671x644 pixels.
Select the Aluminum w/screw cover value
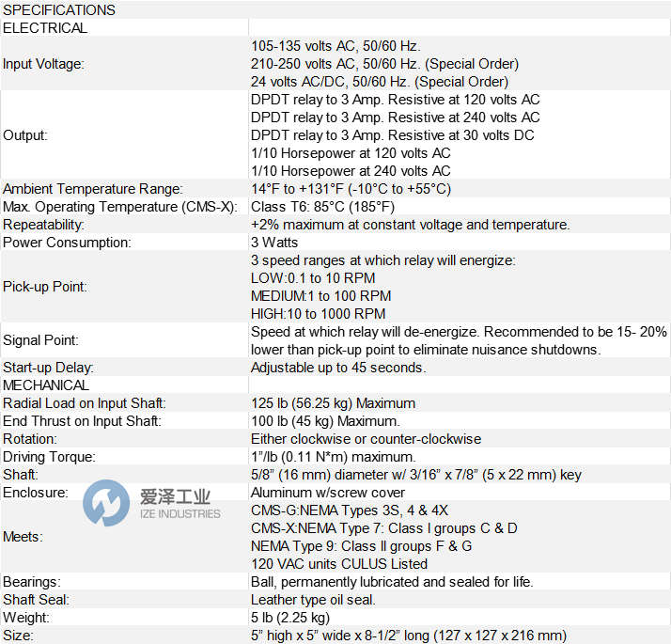[328, 493]
